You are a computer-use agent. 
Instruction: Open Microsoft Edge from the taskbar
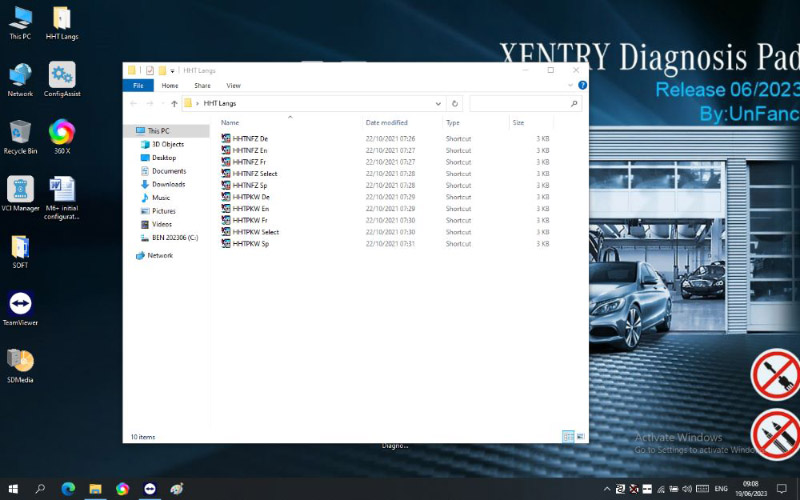(68, 489)
